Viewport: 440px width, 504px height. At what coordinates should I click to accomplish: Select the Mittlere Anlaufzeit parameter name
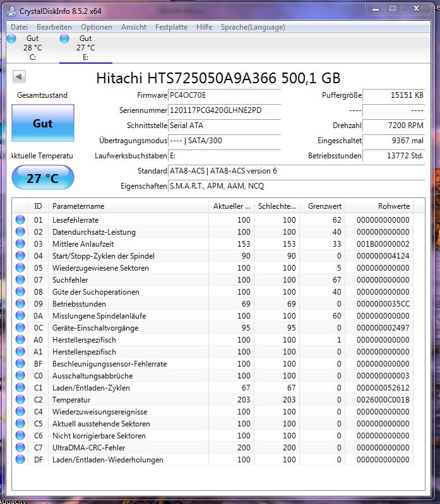tap(83, 243)
